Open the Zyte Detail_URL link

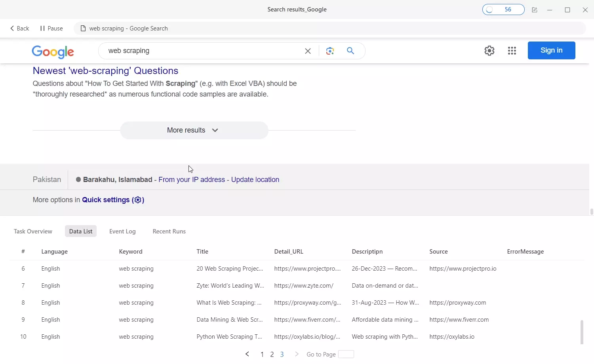(x=303, y=285)
